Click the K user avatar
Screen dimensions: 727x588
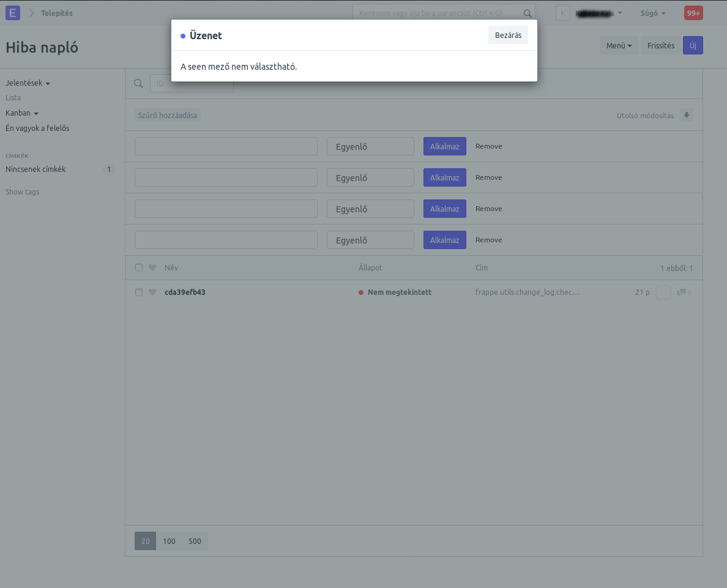[563, 13]
